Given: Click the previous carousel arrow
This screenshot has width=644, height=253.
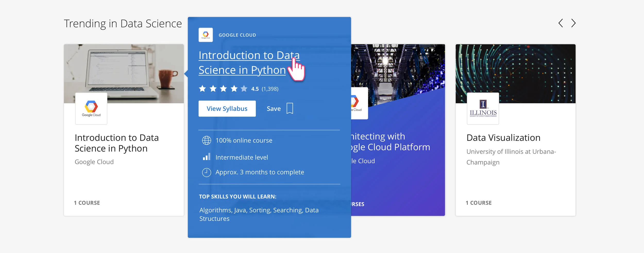Looking at the screenshot, I should click(561, 23).
